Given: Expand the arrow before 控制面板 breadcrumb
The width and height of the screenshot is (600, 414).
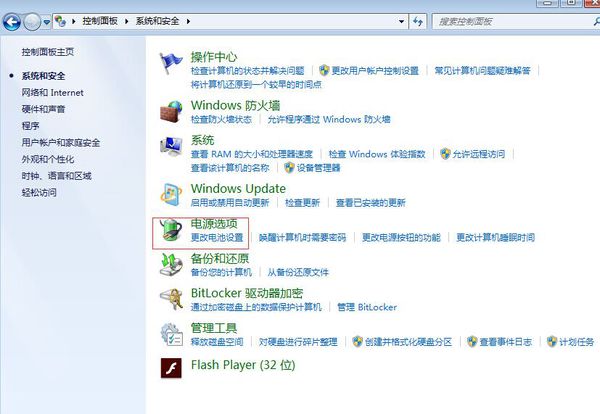Looking at the screenshot, I should 73,21.
